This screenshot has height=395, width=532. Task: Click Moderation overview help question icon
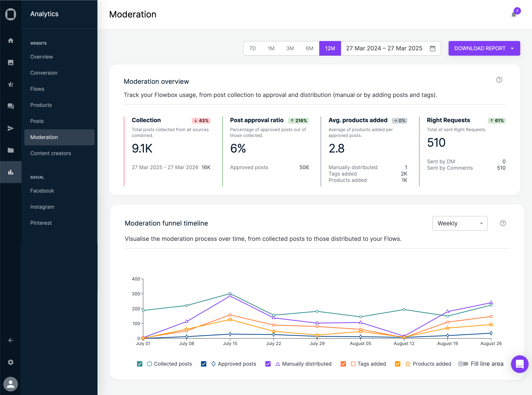499,80
